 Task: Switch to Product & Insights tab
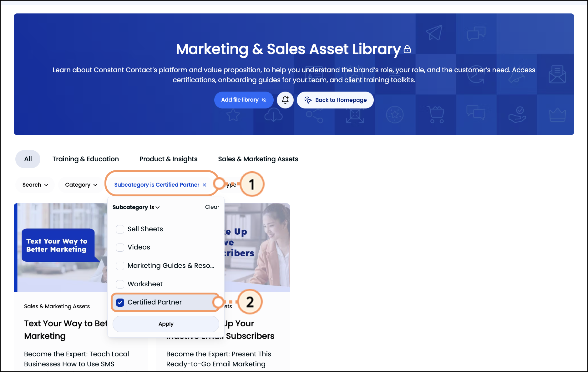[x=168, y=159]
